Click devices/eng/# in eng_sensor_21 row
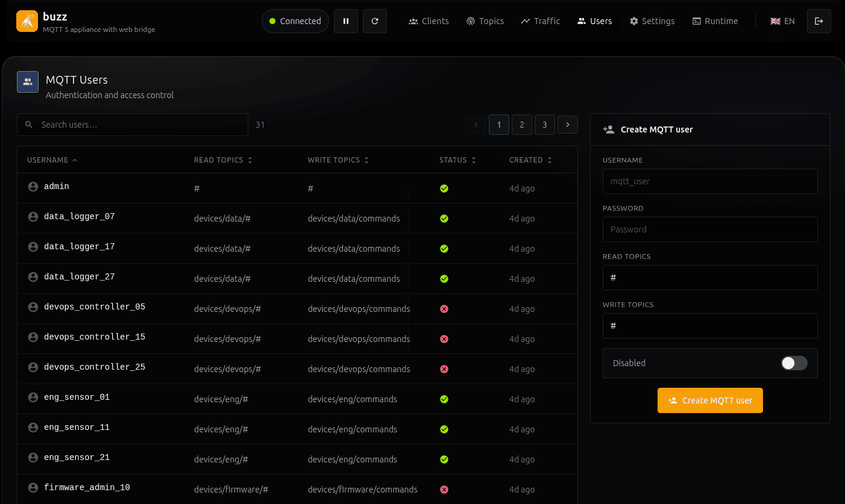845x504 pixels. (221, 459)
